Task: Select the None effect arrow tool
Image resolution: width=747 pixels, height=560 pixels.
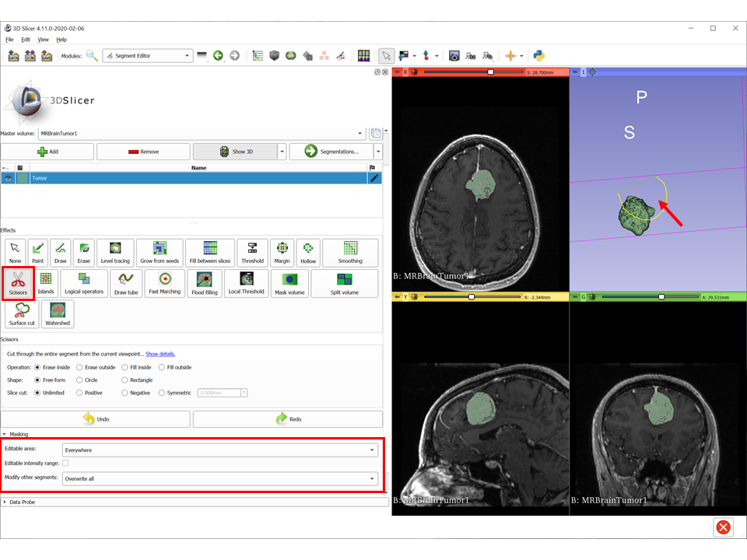Action: coord(16,252)
